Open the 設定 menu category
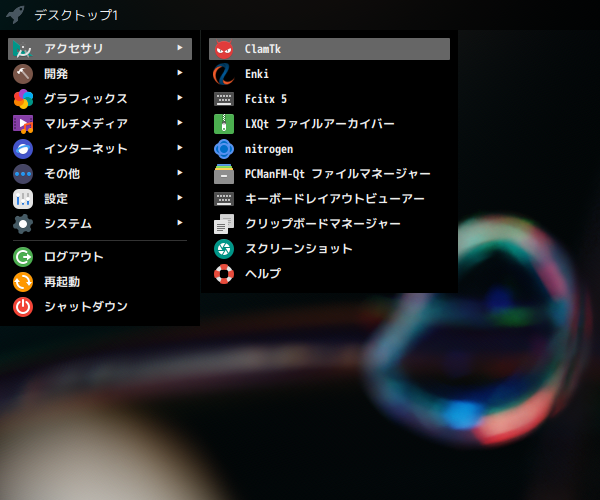The height and width of the screenshot is (500, 600). pos(100,199)
